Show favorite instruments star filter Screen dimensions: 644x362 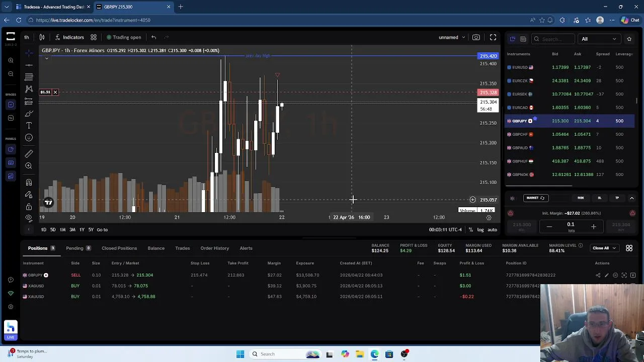pos(629,39)
